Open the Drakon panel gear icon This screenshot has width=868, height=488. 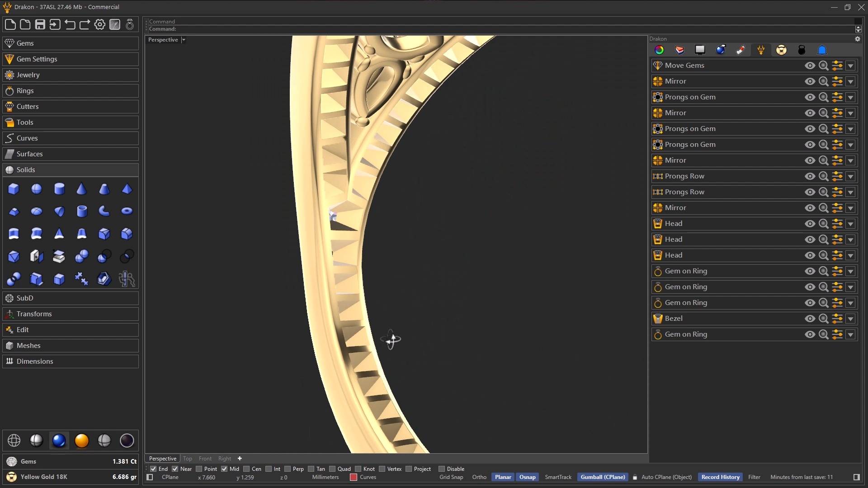click(858, 39)
